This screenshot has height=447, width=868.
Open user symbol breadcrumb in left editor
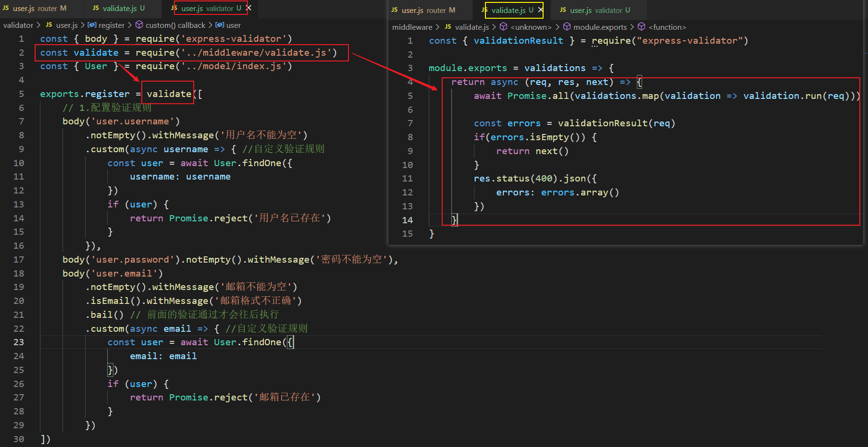point(234,25)
